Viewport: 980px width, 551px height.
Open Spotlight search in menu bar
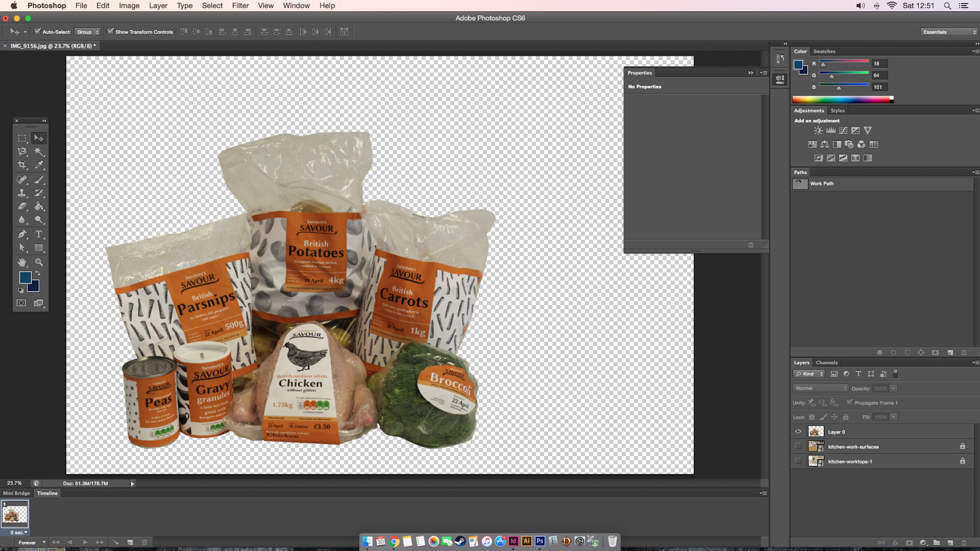(x=948, y=6)
